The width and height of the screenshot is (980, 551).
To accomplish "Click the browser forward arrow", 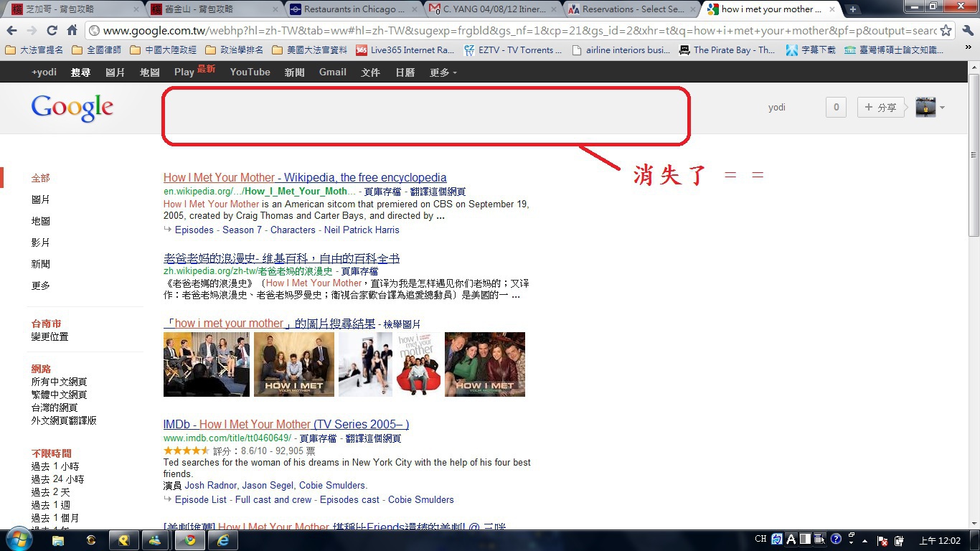I will 32,31.
